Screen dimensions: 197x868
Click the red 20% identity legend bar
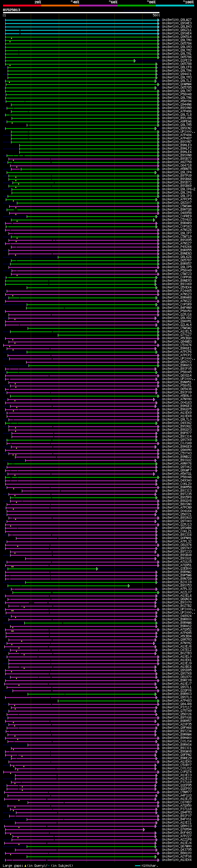pos(22,6)
